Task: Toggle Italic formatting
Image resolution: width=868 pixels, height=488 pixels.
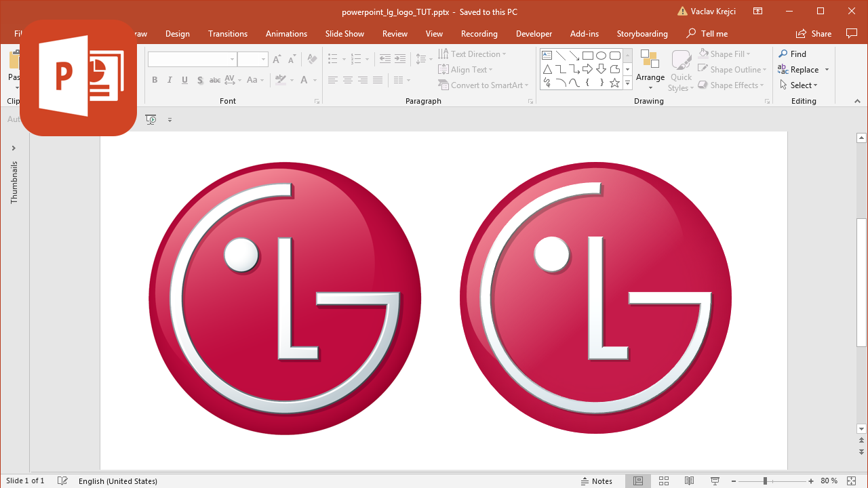Action: coord(170,80)
